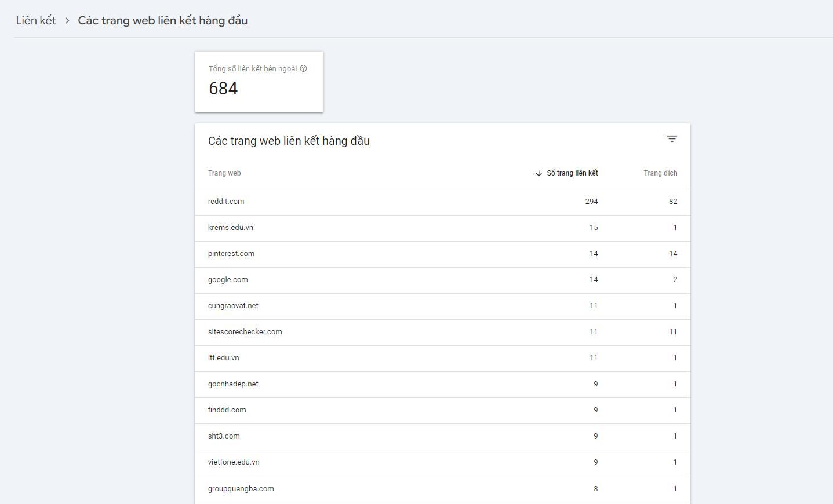Screen dimensions: 833x504
Task: Open the reddit.com row
Action: tap(442, 202)
